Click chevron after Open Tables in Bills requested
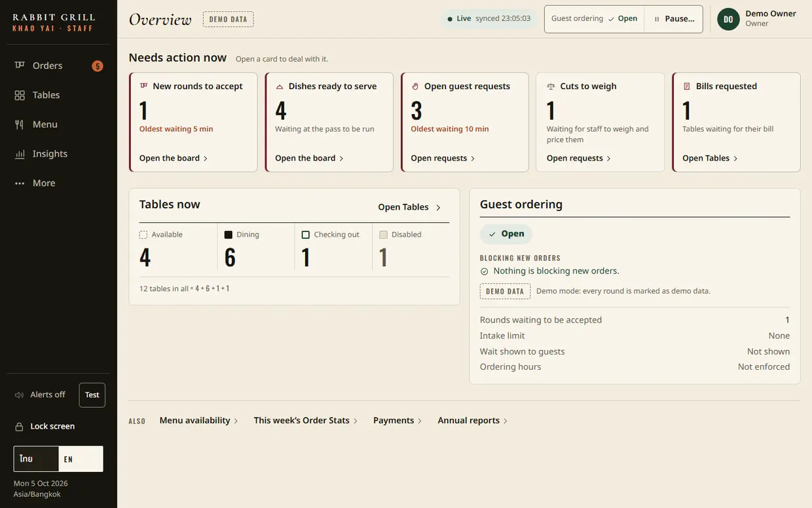Screen dimensions: 812x508 735,159
